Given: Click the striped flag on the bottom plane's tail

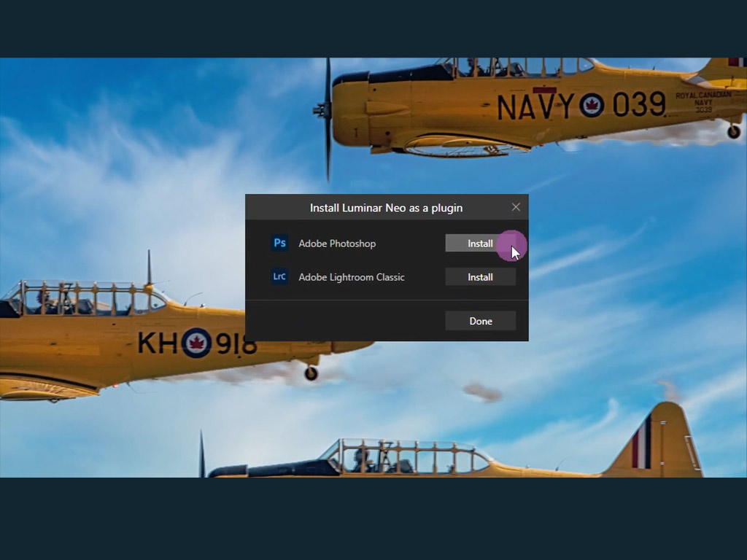Looking at the screenshot, I should point(641,441).
